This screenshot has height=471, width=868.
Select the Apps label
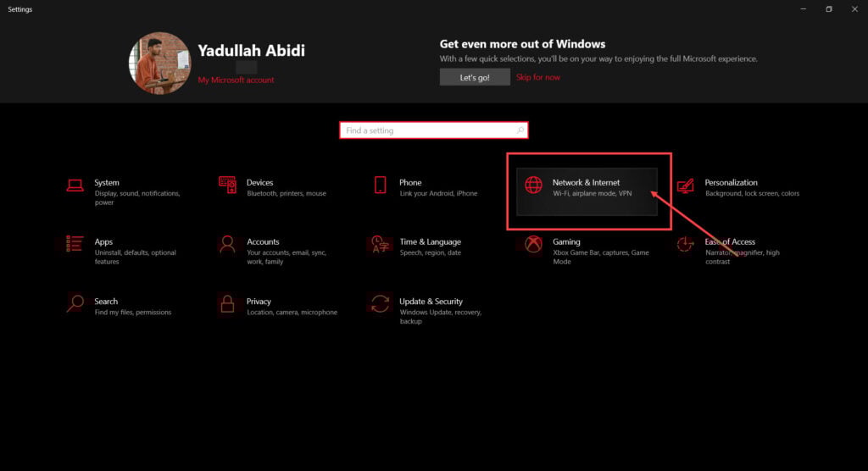[x=103, y=242]
